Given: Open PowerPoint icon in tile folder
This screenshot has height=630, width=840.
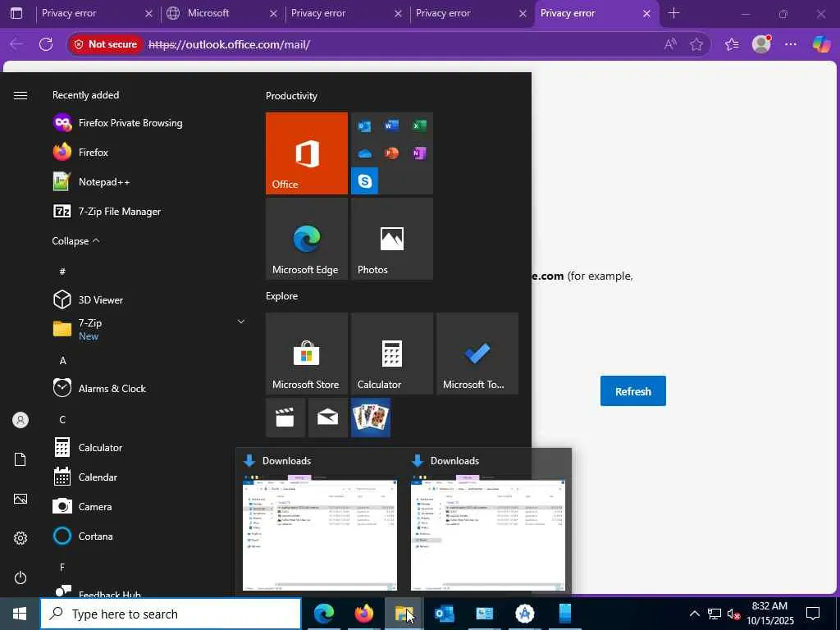Looking at the screenshot, I should [x=391, y=153].
